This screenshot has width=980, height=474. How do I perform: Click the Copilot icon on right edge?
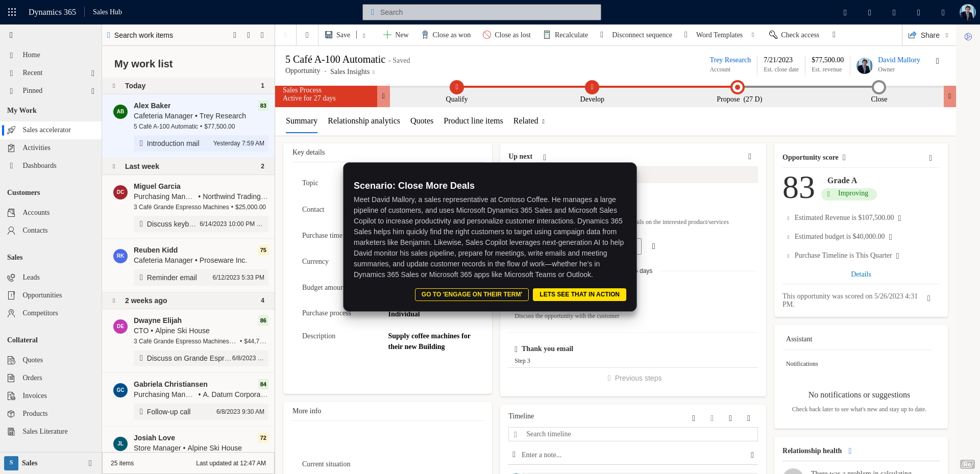point(968,37)
